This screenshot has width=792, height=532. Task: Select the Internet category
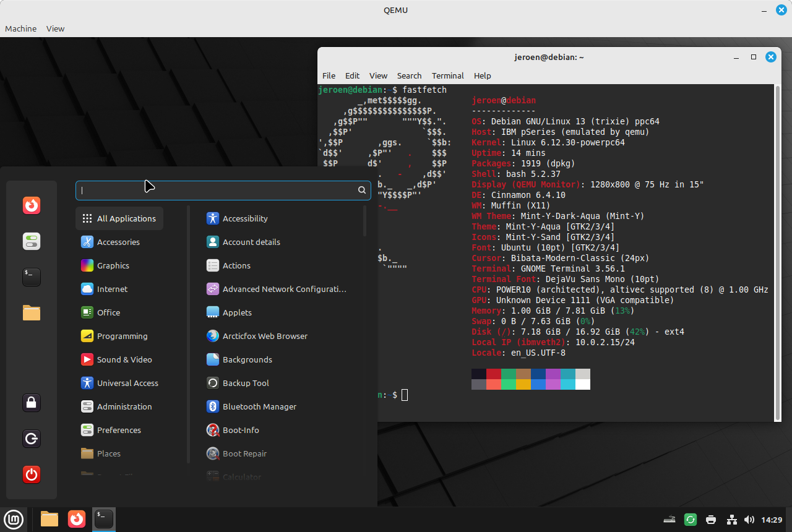point(111,289)
